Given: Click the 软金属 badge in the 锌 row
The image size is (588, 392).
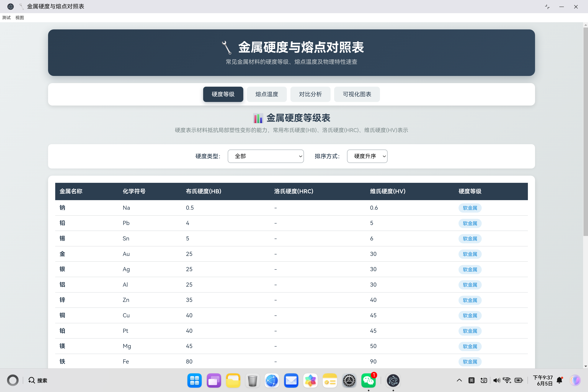Looking at the screenshot, I should tap(470, 300).
